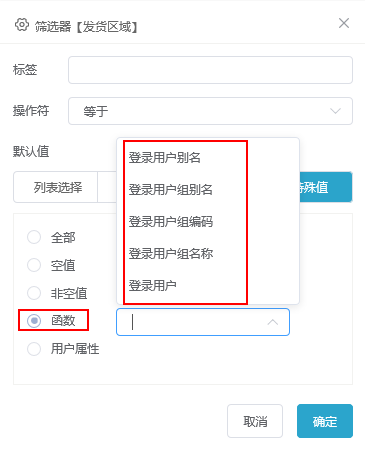
Task: Click the 标签 text input field
Action: click(210, 70)
